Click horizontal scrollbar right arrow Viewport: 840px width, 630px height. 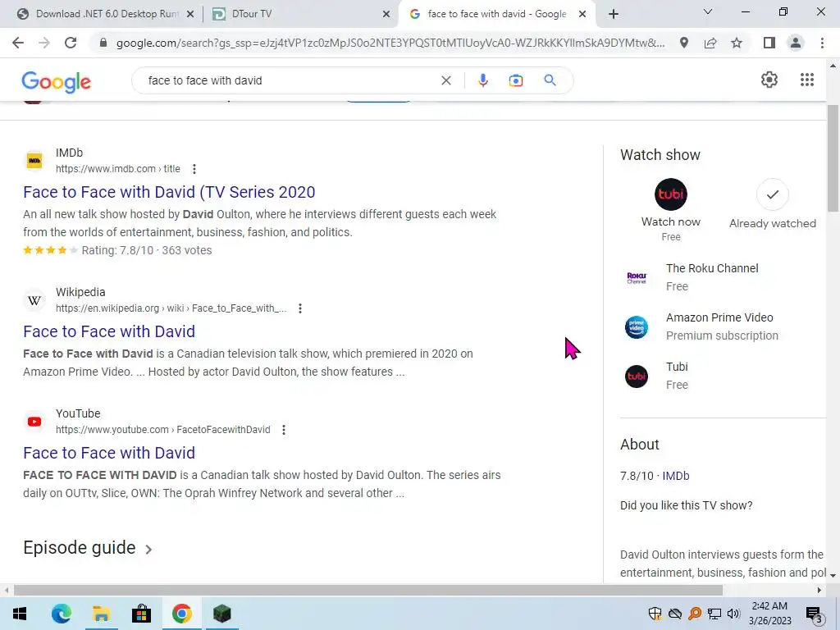pos(819,590)
